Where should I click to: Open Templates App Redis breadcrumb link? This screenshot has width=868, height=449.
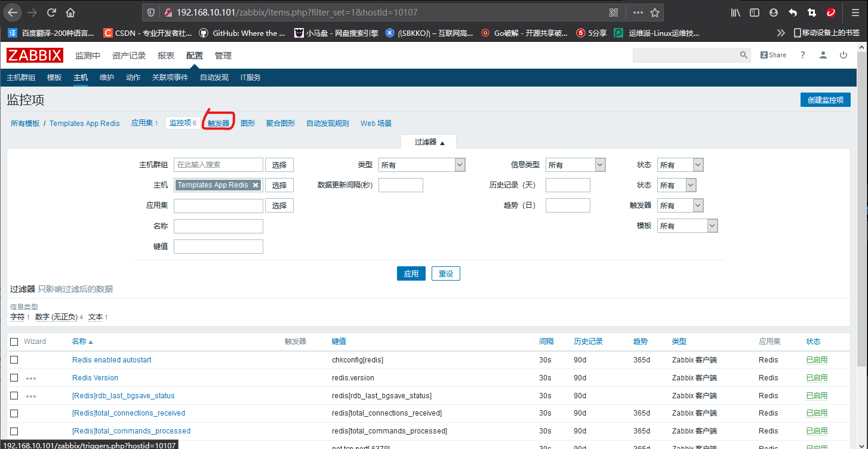(x=85, y=123)
